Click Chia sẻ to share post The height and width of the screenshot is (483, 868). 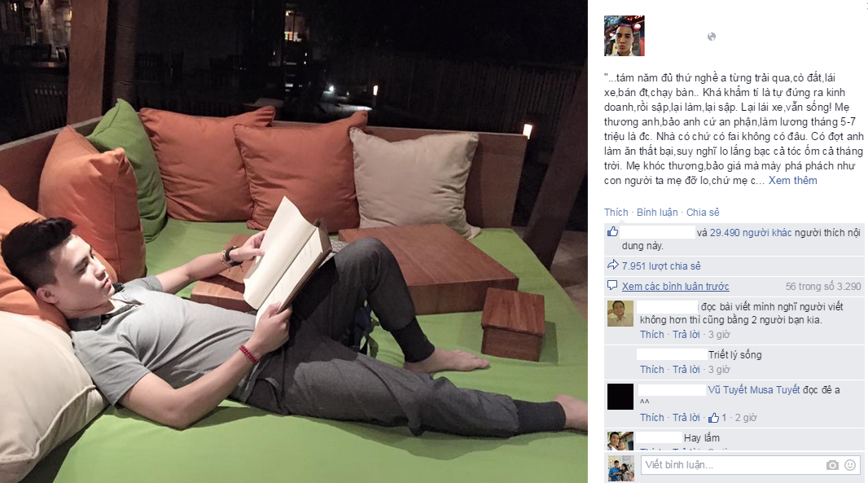(x=703, y=212)
